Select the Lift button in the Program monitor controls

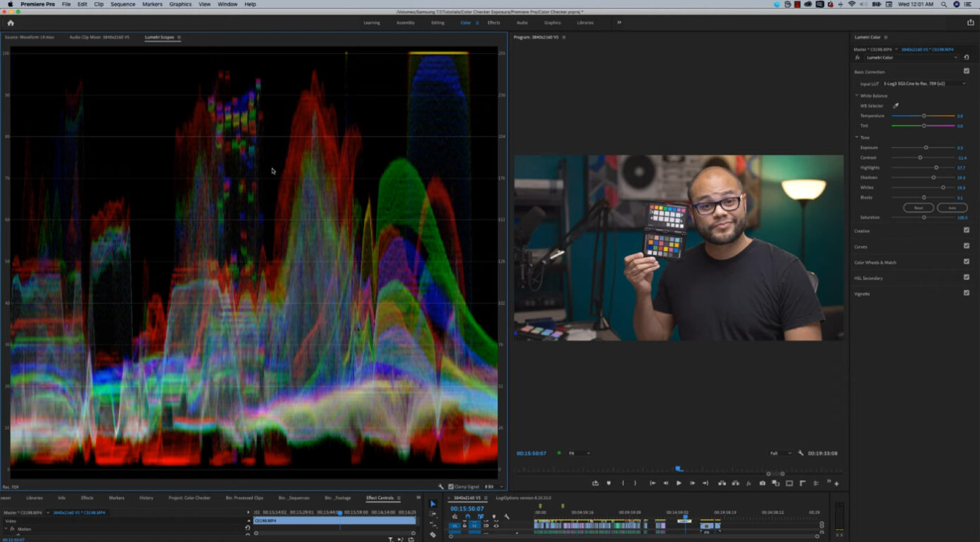click(723, 484)
